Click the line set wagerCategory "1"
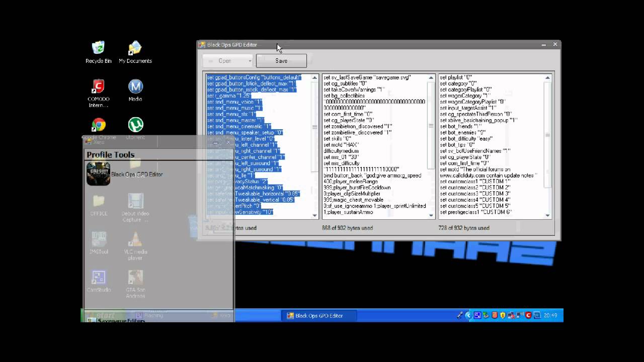 (465, 96)
